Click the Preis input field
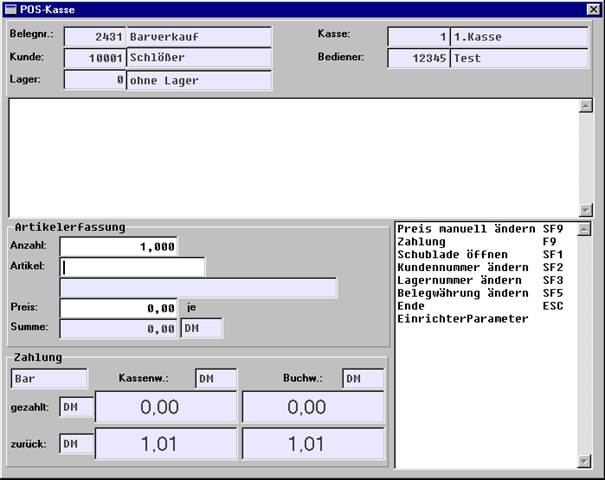 [x=119, y=308]
